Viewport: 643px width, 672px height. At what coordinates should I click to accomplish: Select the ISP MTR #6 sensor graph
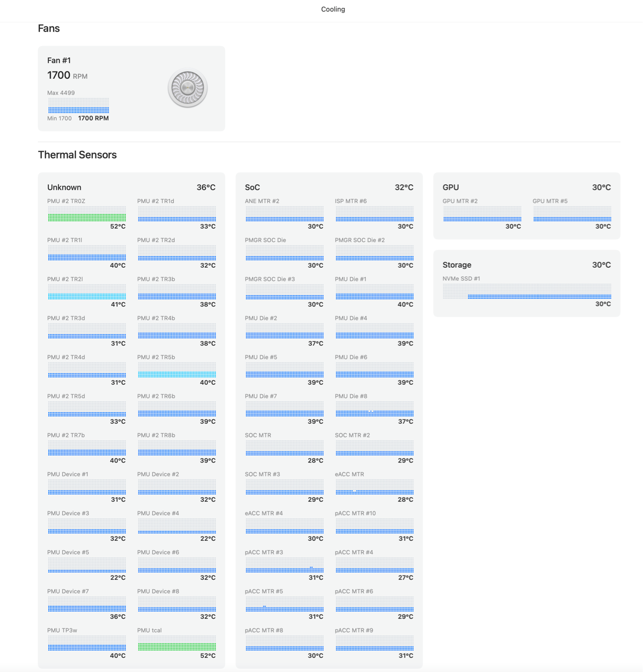click(x=374, y=214)
